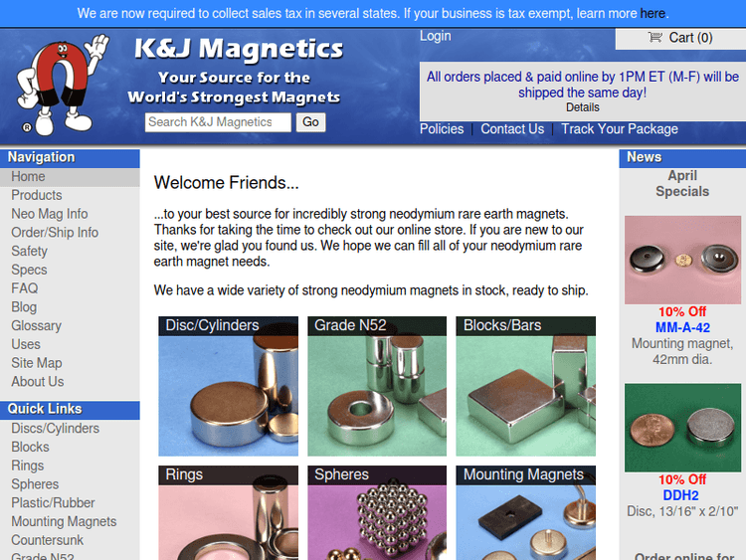Screen dimensions: 746x560
Task: Open Countersunk quick link
Action: [70, 540]
